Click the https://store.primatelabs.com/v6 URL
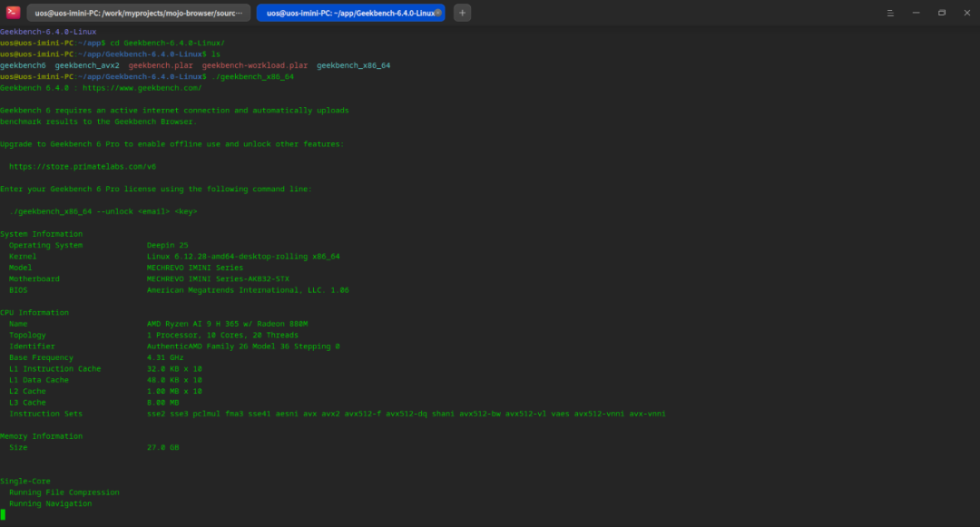 tap(83, 167)
